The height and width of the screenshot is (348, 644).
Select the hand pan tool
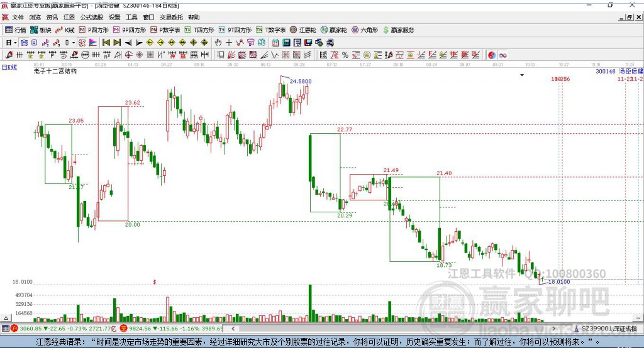(x=218, y=43)
